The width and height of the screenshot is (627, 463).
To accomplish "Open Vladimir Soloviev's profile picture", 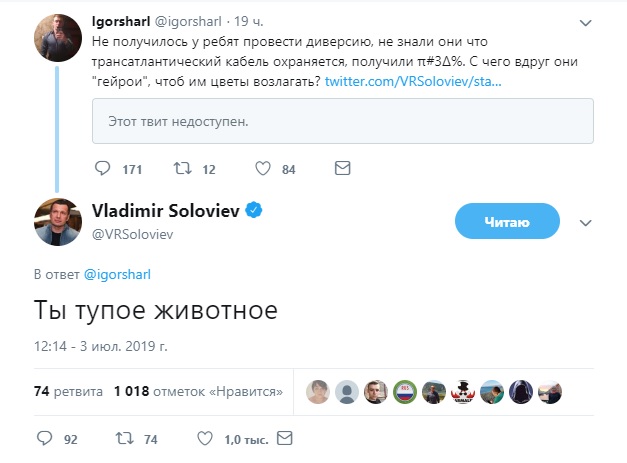I will click(x=59, y=223).
